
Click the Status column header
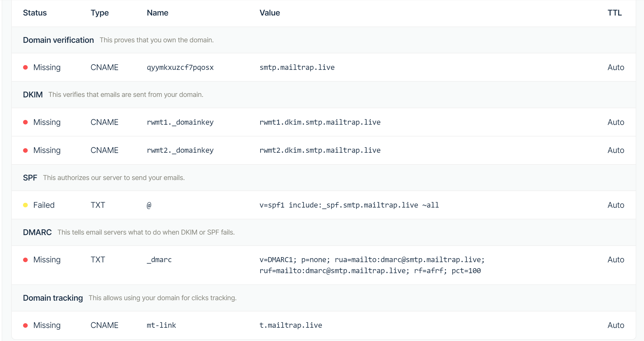click(35, 13)
